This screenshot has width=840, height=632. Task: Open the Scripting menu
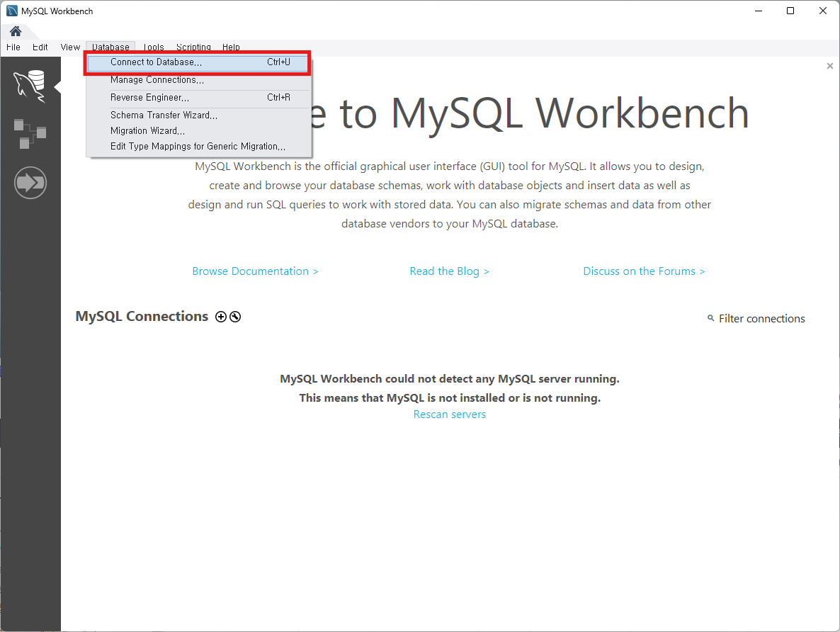[193, 47]
